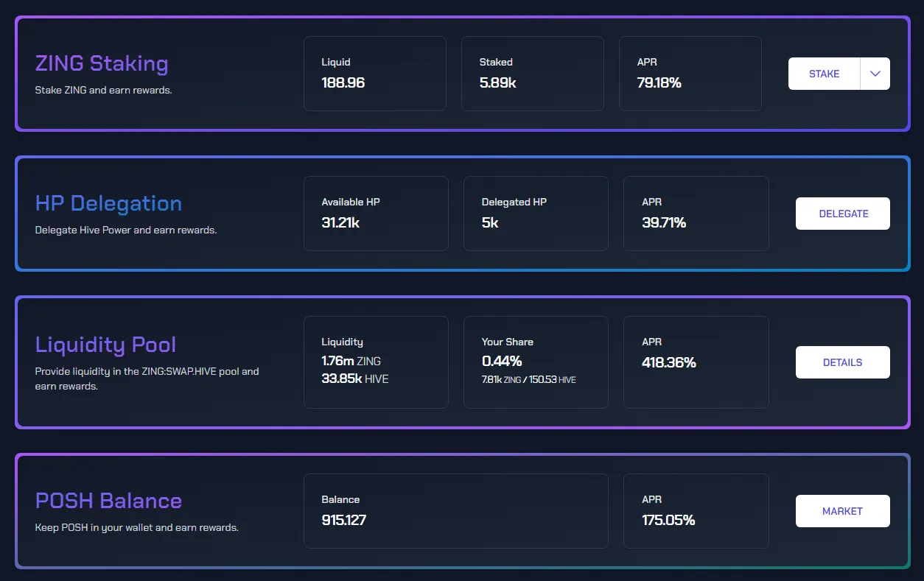Viewport: 924px width, 581px height.
Task: Expand the dropdown arrow beside STAKE
Action: click(875, 74)
